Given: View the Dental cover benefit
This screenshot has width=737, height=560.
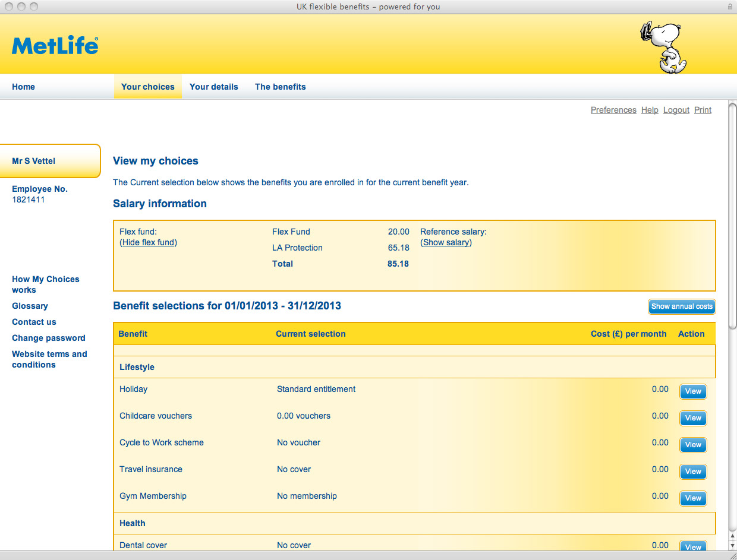Looking at the screenshot, I should coord(693,546).
